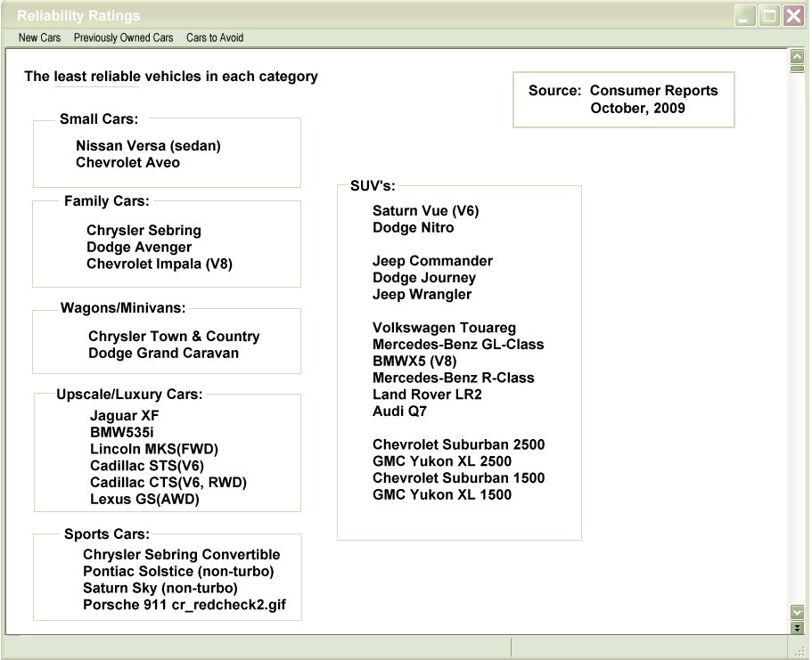Open the Cars to Avoid menu
The height and width of the screenshot is (660, 812).
click(215, 38)
